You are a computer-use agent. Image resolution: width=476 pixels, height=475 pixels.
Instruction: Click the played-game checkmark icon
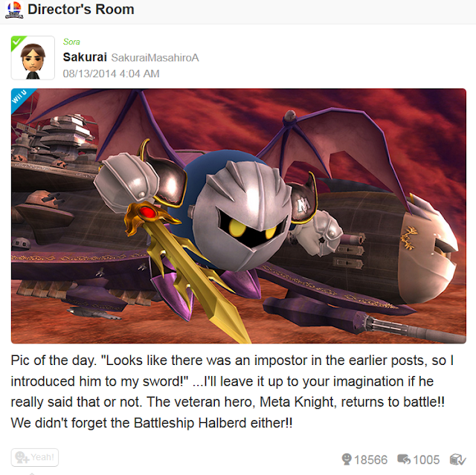point(457,459)
